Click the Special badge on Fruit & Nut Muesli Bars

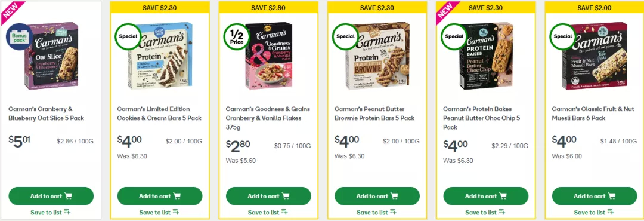[562, 36]
